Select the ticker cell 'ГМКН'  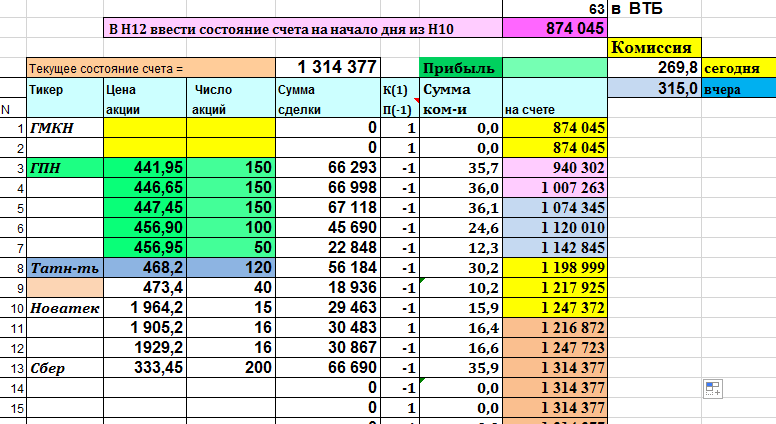pyautogui.click(x=65, y=128)
